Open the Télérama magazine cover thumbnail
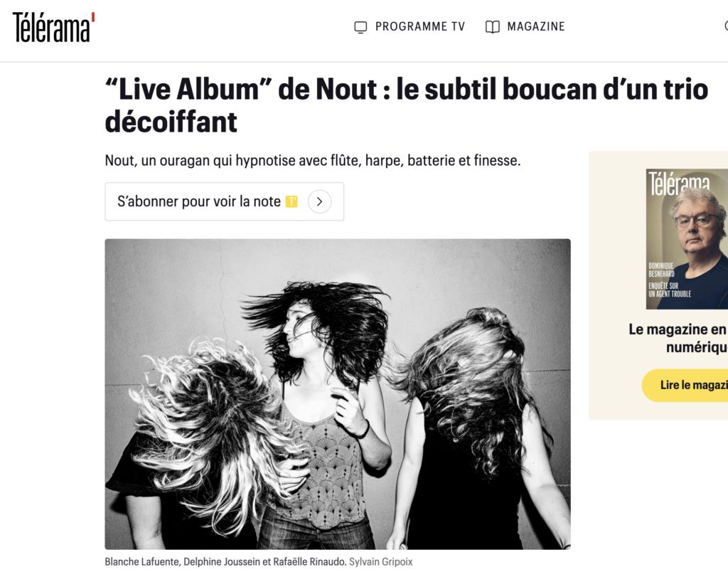Screen dimensions: 728x572 point(687,239)
